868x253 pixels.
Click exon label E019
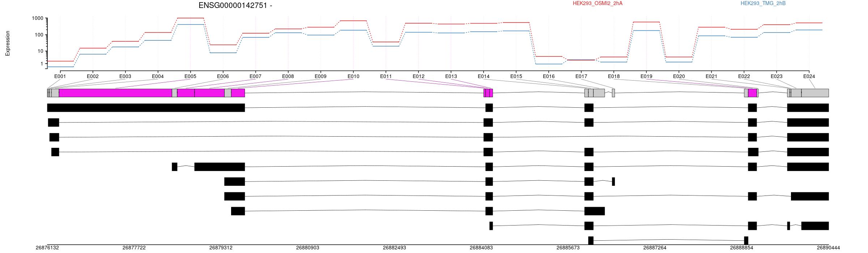tap(646, 76)
